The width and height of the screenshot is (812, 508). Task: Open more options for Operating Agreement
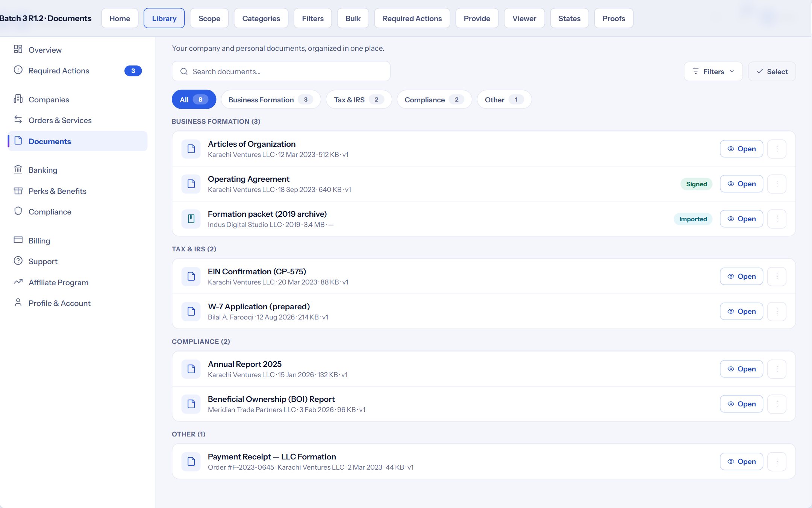777,184
